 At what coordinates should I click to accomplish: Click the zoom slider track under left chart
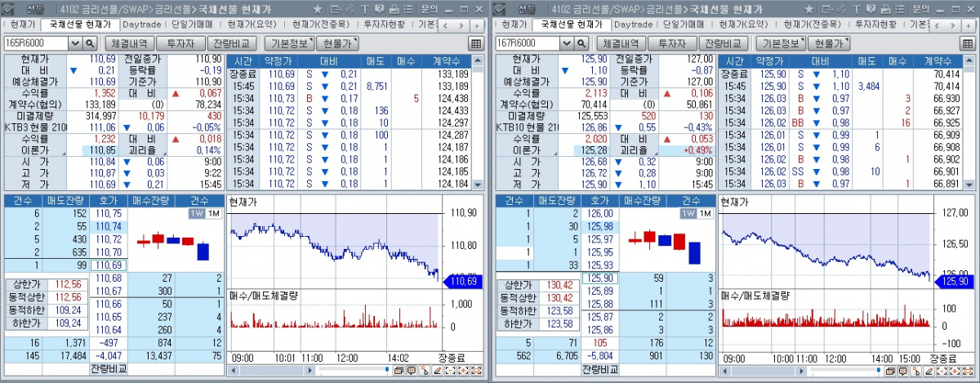tap(354, 370)
